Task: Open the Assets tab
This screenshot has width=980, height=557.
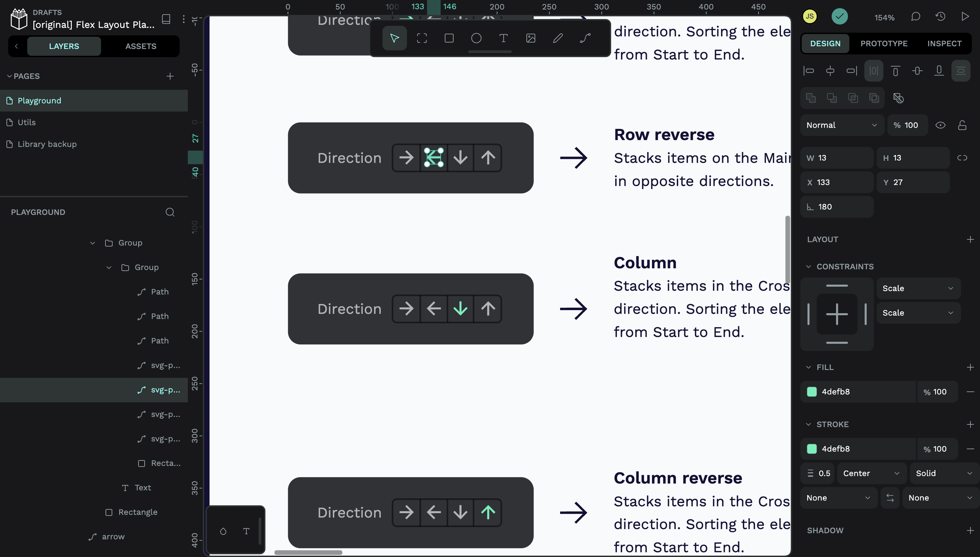Action: click(x=140, y=46)
